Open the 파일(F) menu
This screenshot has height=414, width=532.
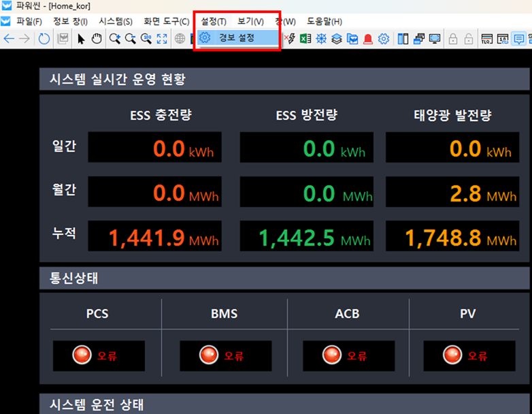(29, 22)
